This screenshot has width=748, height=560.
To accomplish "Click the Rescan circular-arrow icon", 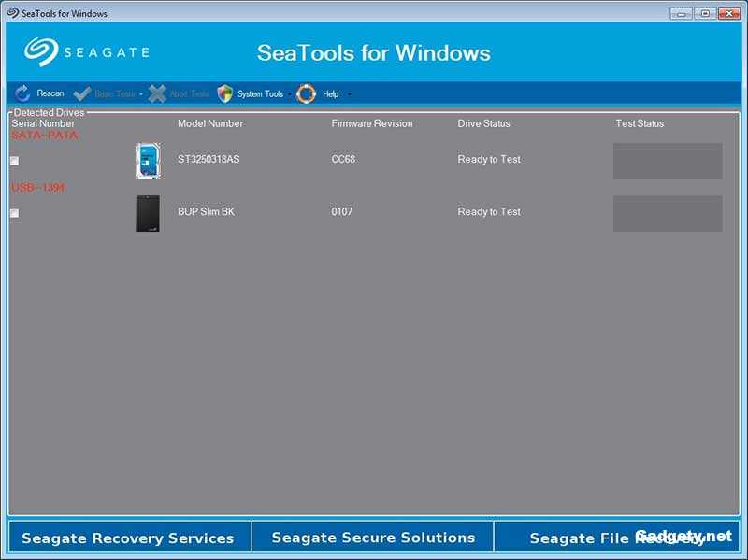I will 20,93.
